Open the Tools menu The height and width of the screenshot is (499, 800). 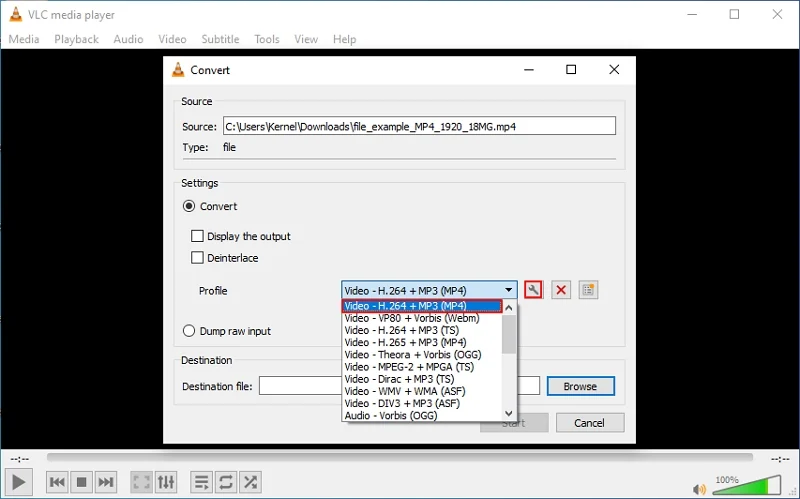tap(267, 39)
